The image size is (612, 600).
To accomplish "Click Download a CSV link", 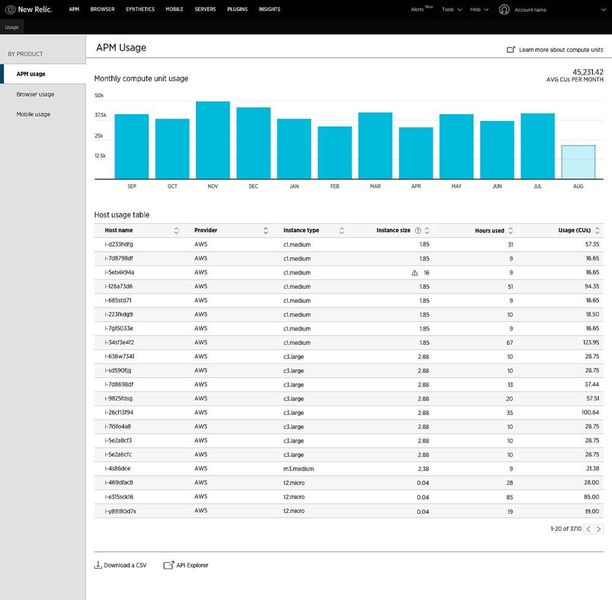I will [x=125, y=565].
